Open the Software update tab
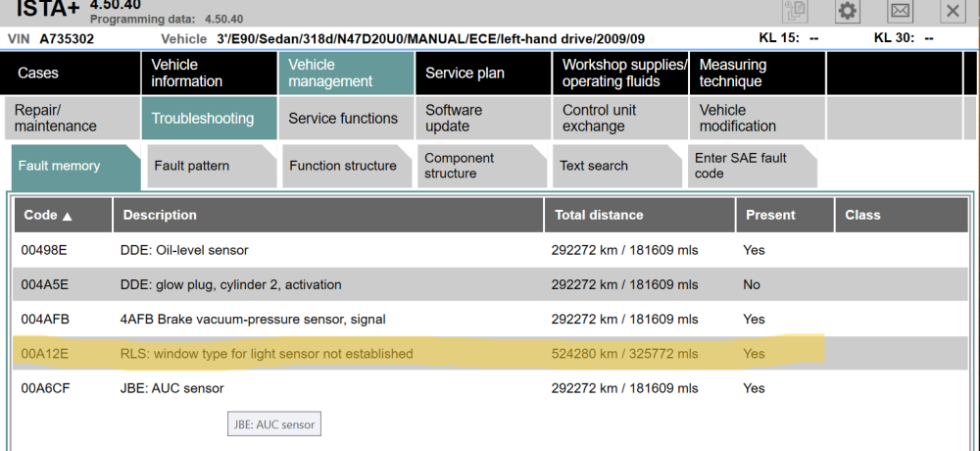 click(482, 119)
